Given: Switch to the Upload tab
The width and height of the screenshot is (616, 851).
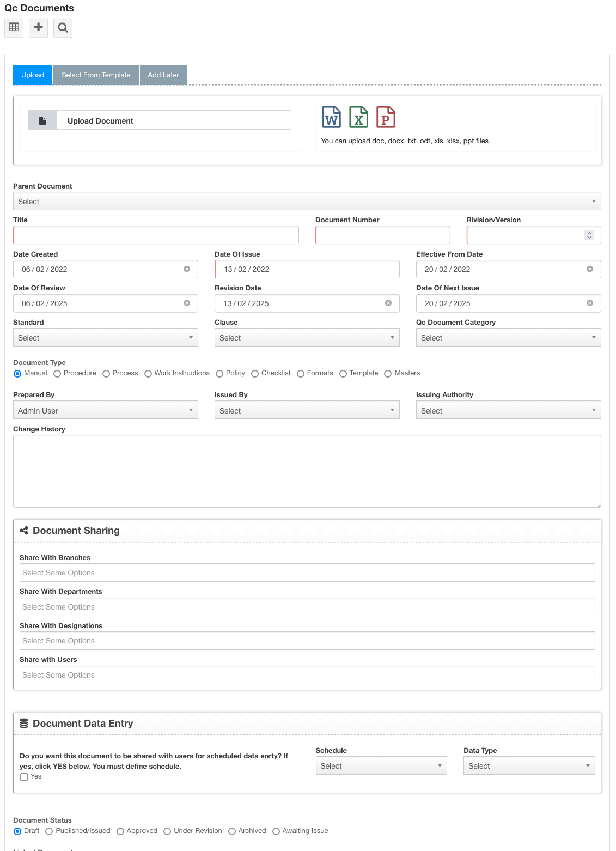Looking at the screenshot, I should (33, 75).
